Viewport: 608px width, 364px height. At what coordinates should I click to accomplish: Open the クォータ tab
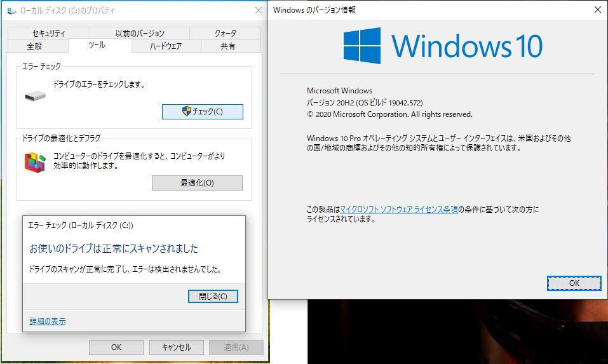pos(226,33)
